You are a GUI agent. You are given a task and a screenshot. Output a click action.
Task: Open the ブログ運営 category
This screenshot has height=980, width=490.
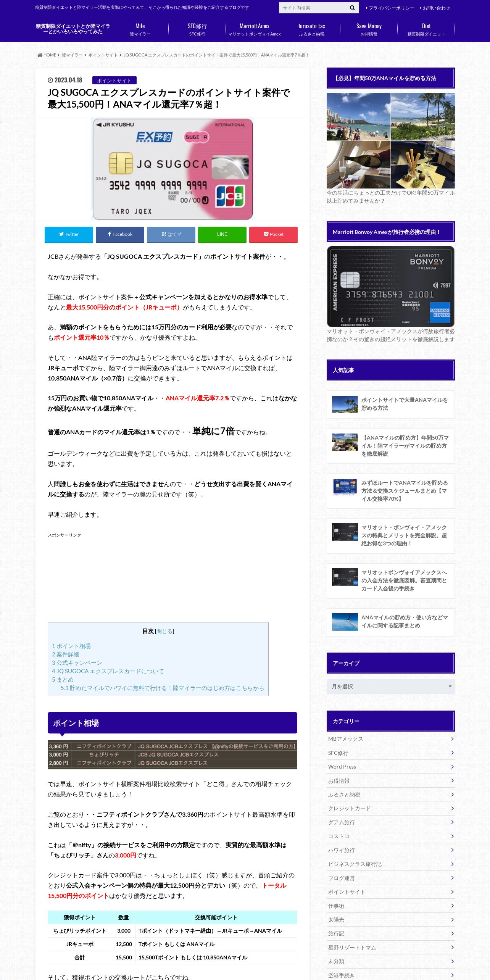(390, 878)
